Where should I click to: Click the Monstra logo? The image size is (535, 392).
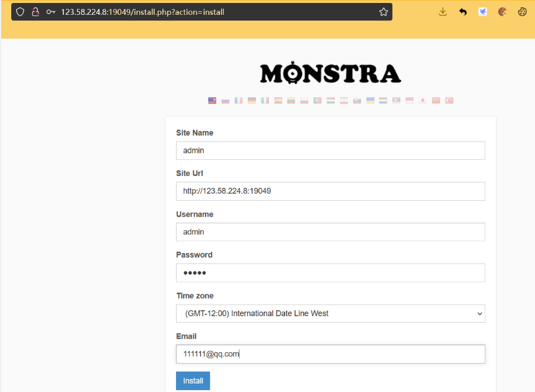click(x=330, y=73)
